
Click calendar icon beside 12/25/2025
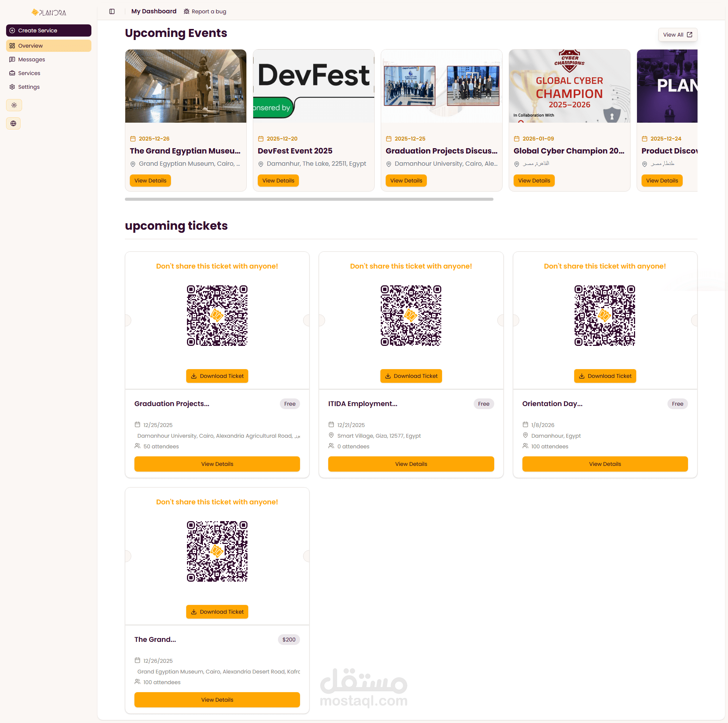[137, 424]
